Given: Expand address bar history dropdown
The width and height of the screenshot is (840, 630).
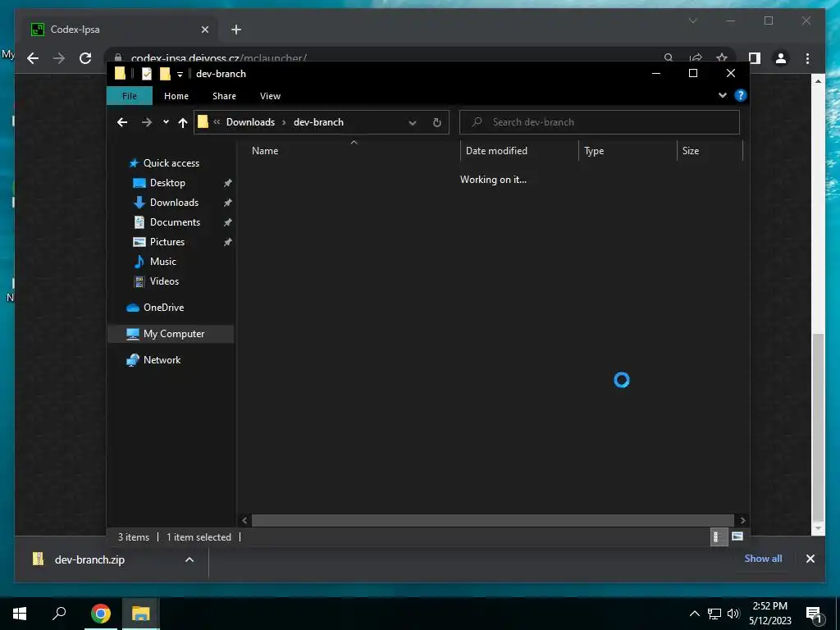Looking at the screenshot, I should point(413,123).
